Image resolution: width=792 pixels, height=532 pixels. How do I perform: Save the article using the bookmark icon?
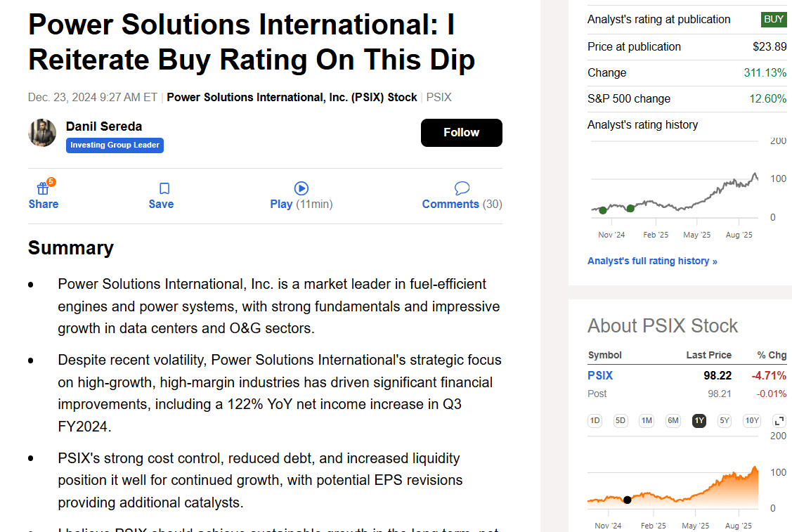(161, 195)
